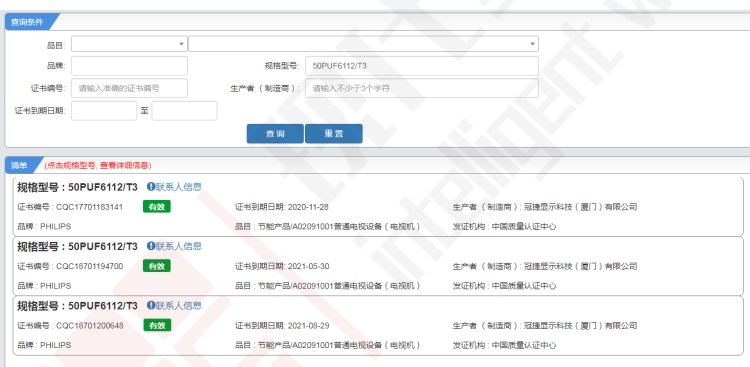The image size is (750, 367).
Task: Click 品牌 PHILIPS in the CQC17701183141 entry
Action: point(44,226)
